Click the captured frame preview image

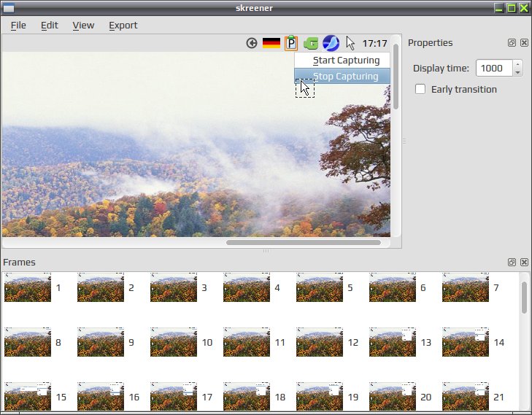point(196,136)
